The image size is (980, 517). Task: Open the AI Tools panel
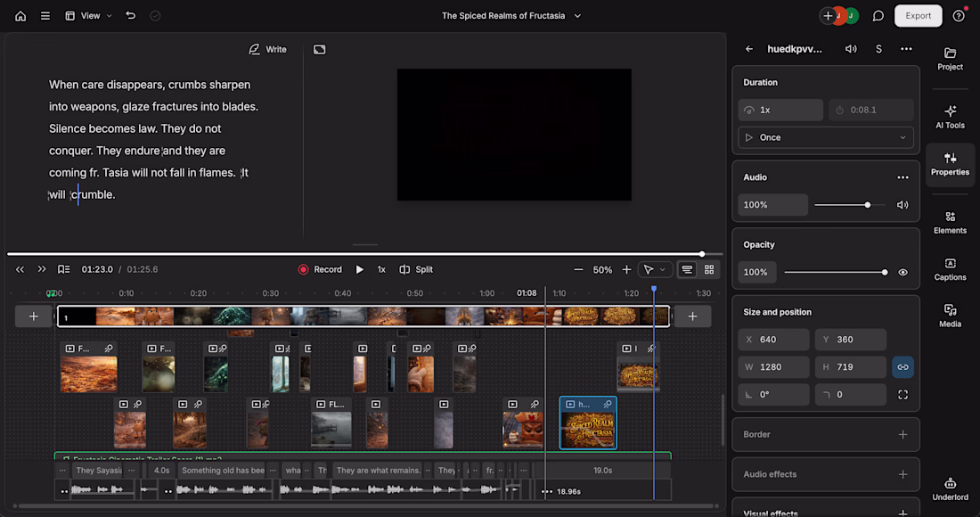pos(950,116)
